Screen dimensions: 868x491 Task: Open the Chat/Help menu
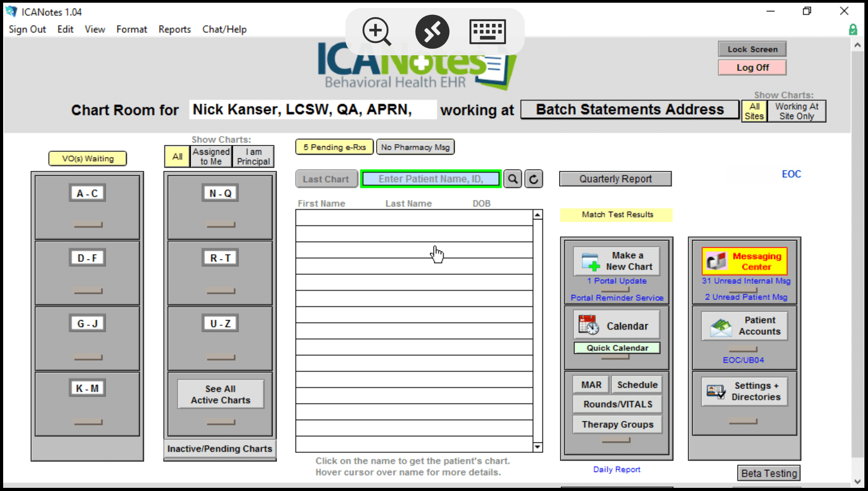pyautogui.click(x=224, y=29)
